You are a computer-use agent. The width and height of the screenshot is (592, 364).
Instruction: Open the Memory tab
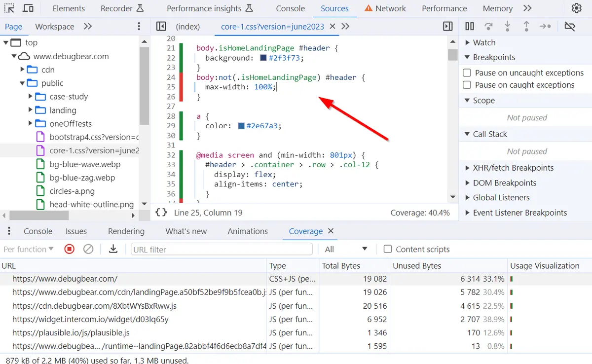tap(497, 8)
